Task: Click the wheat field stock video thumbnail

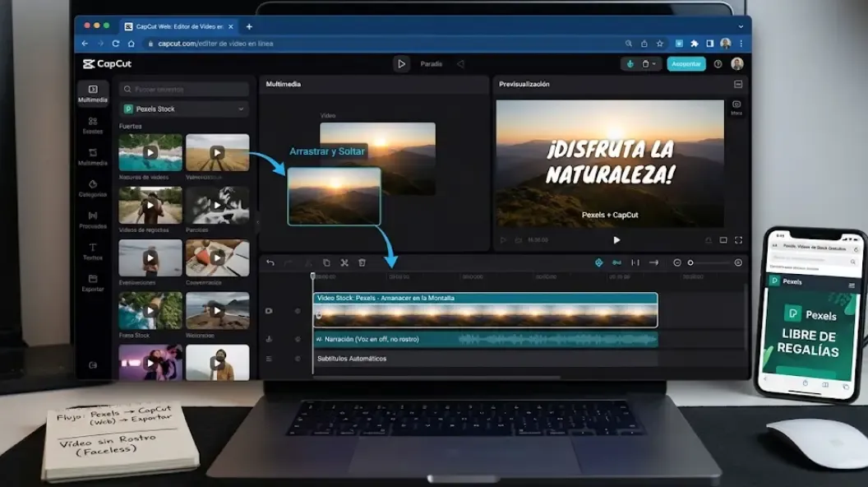Action: tap(218, 152)
